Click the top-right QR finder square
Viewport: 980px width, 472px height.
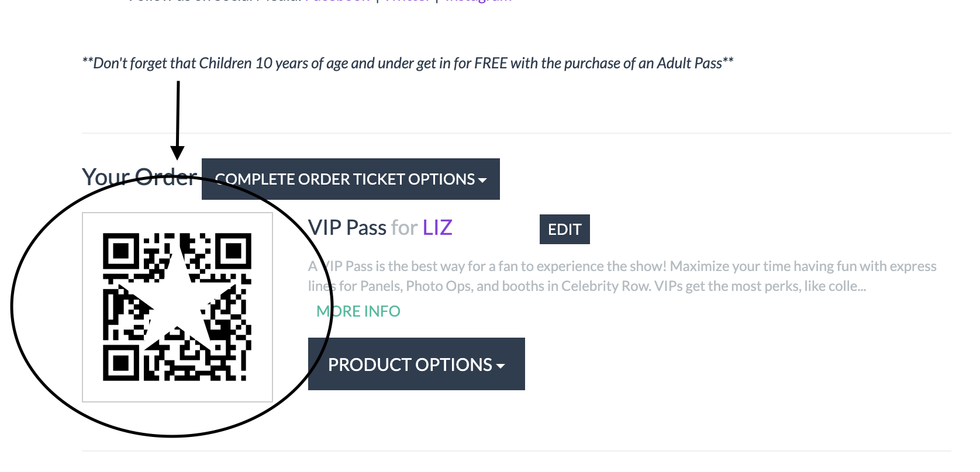coord(233,251)
